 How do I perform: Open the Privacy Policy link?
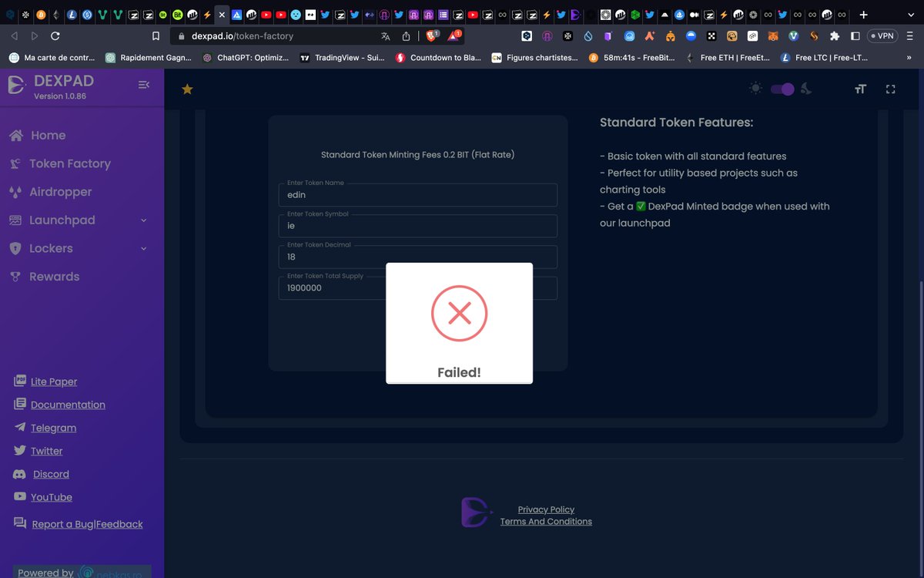point(546,509)
